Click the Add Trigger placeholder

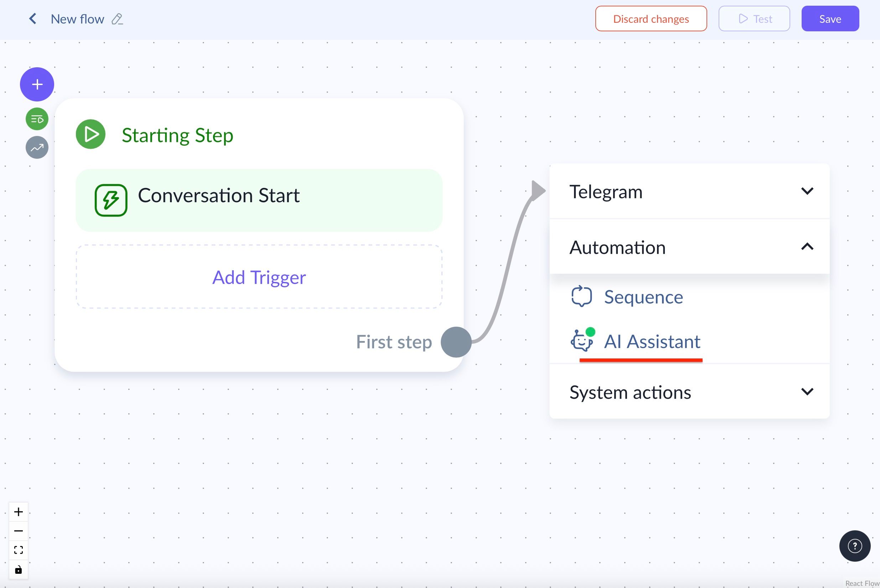[x=259, y=277]
